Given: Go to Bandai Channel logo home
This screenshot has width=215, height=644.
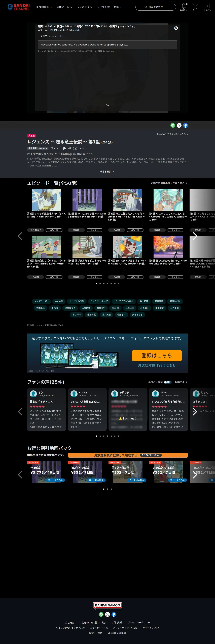Looking at the screenshot, I should (18, 7).
